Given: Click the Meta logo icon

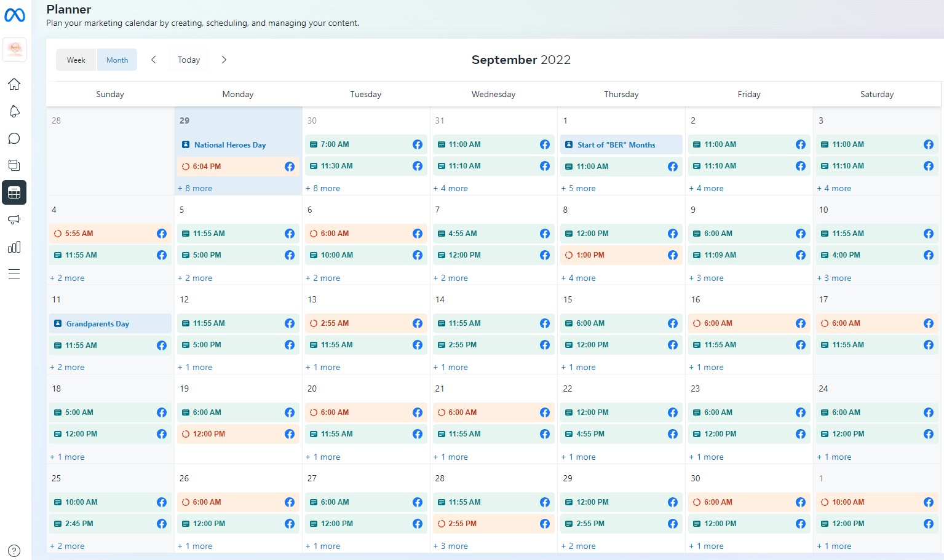Looking at the screenshot, I should (15, 15).
